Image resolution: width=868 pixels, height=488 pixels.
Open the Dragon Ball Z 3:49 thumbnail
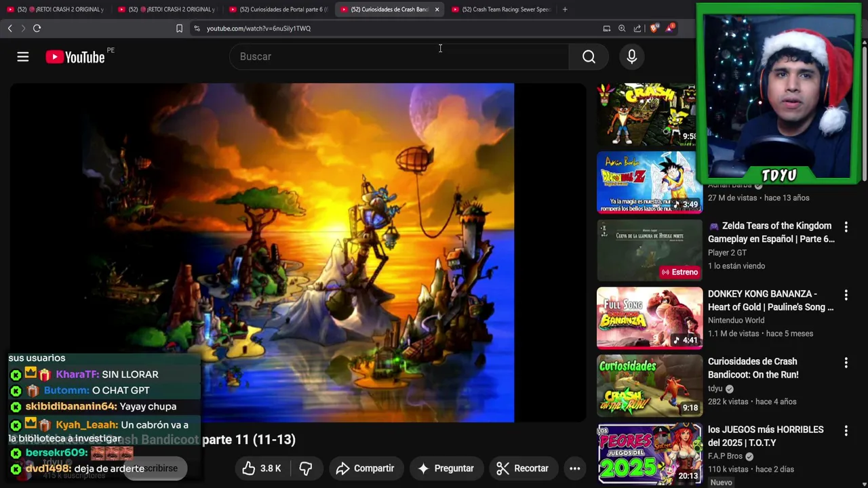(x=650, y=182)
